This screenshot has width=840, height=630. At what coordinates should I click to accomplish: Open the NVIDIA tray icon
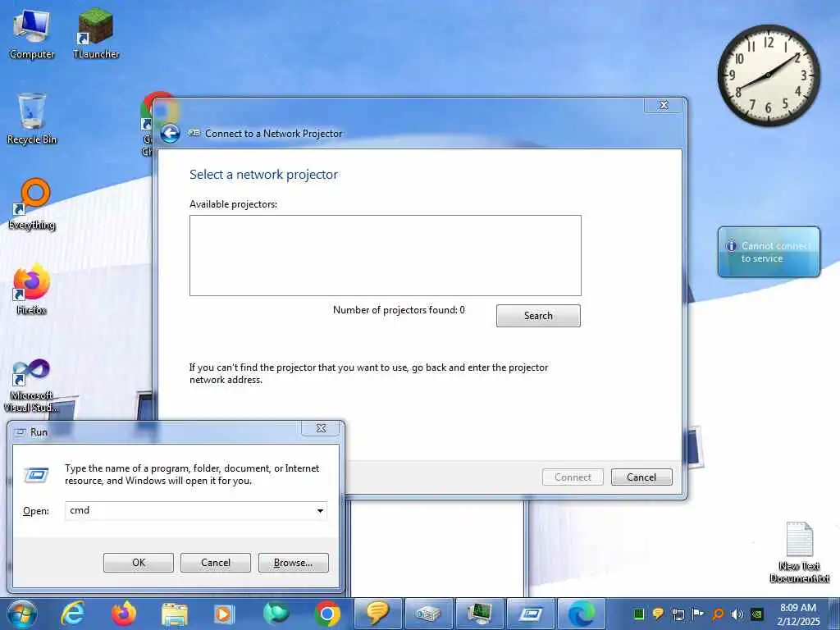click(x=757, y=614)
